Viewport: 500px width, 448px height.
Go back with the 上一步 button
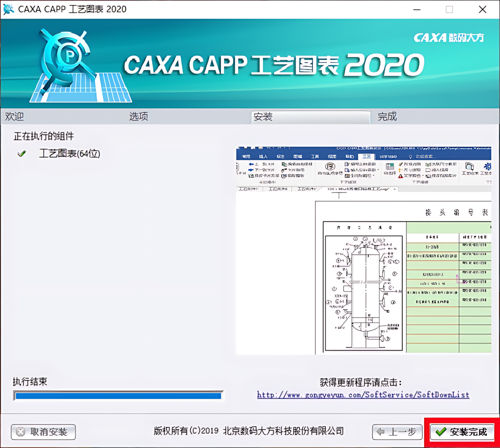point(397,432)
